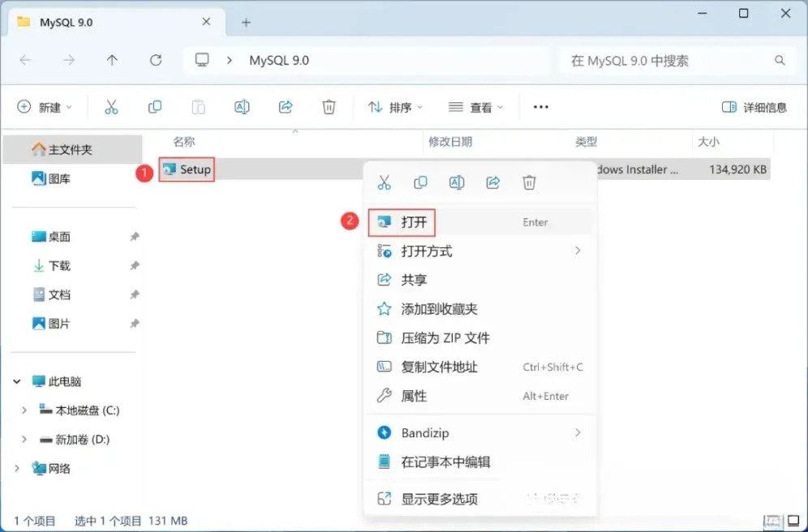Open a new tab with plus button
808x532 pixels.
(x=246, y=23)
